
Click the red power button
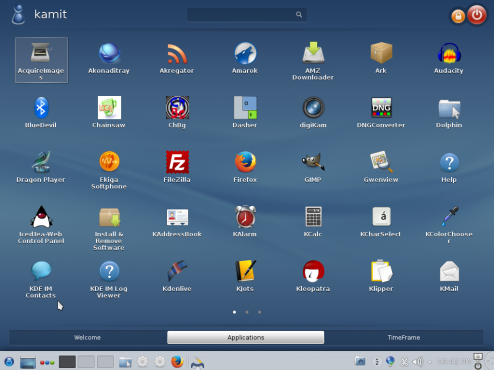(477, 15)
